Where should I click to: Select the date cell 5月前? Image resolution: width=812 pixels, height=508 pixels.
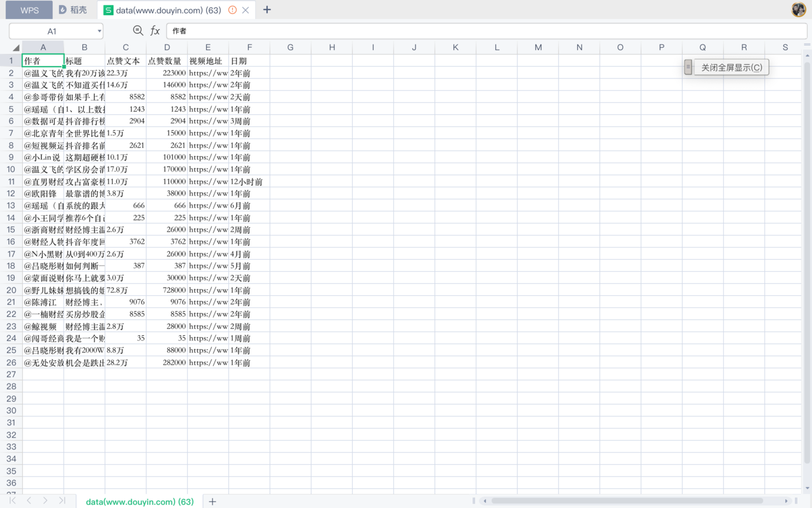tap(249, 266)
